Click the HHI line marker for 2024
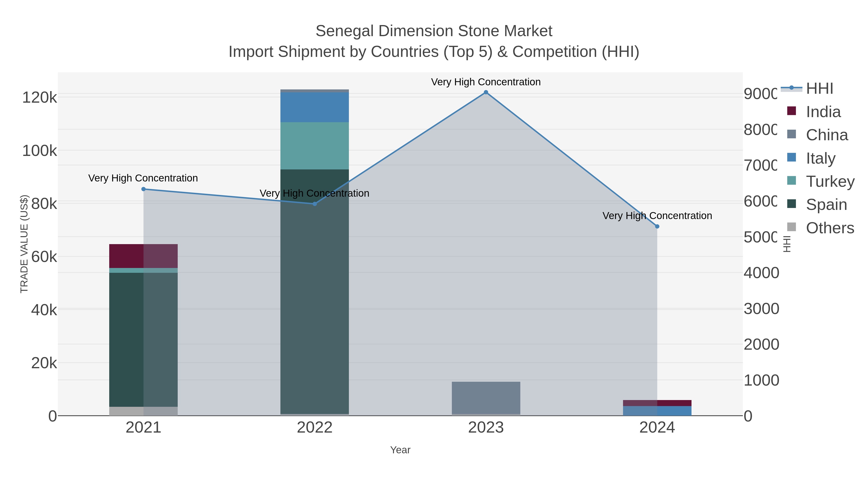 coord(657,227)
